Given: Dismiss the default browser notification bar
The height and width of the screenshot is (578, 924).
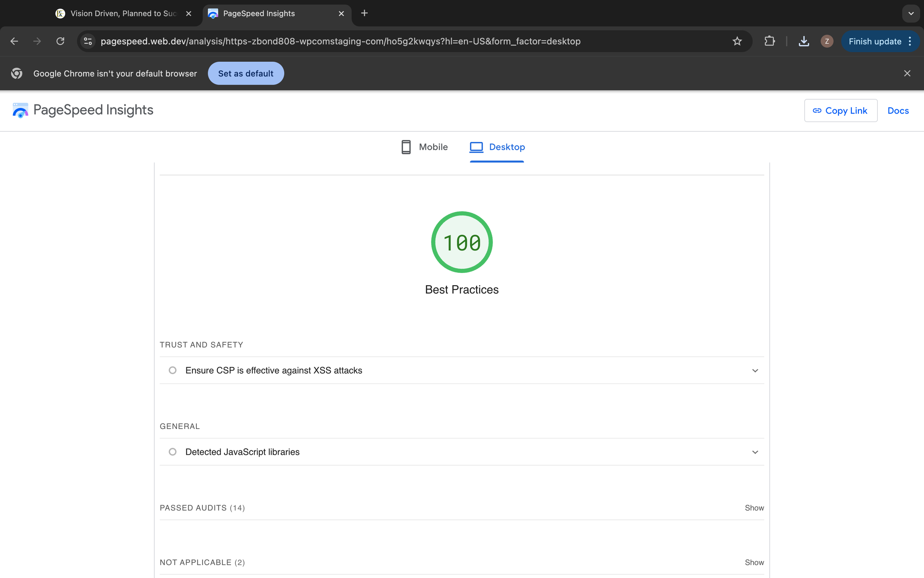Looking at the screenshot, I should [907, 73].
